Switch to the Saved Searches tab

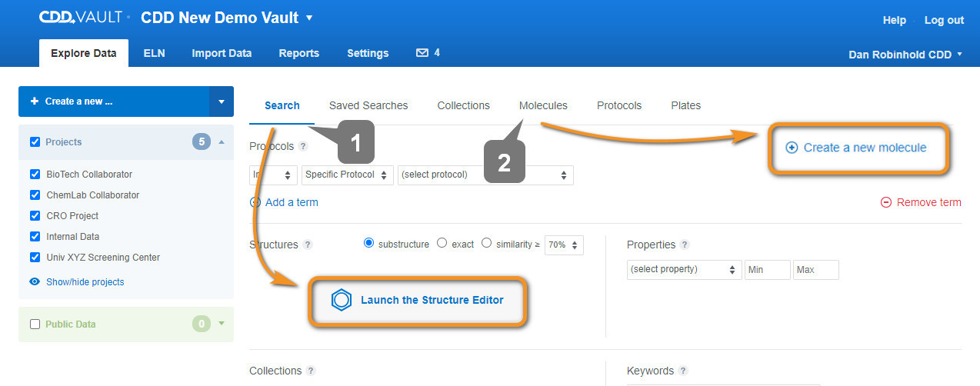[x=368, y=105]
